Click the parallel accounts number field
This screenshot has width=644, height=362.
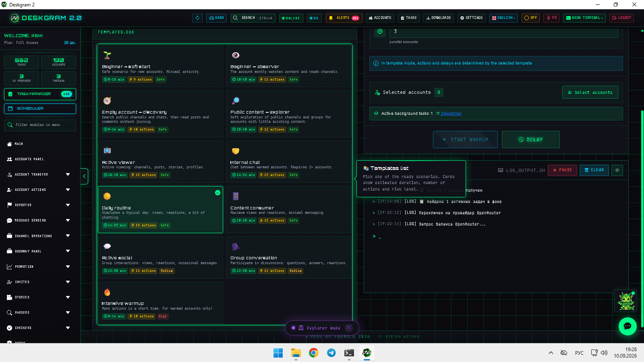(x=504, y=32)
